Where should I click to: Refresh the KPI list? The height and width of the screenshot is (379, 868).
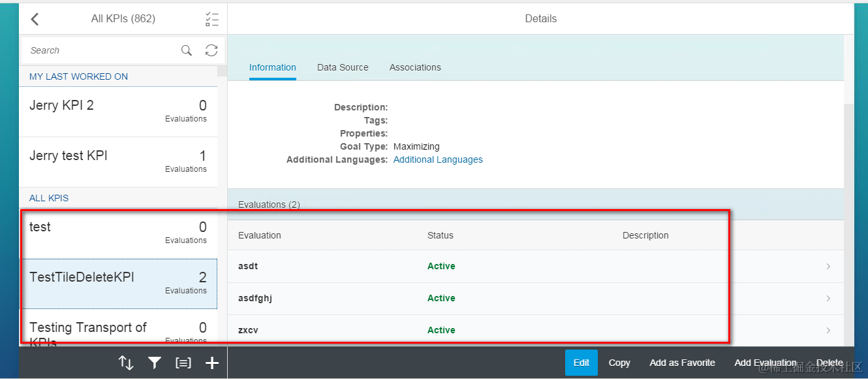tap(211, 50)
